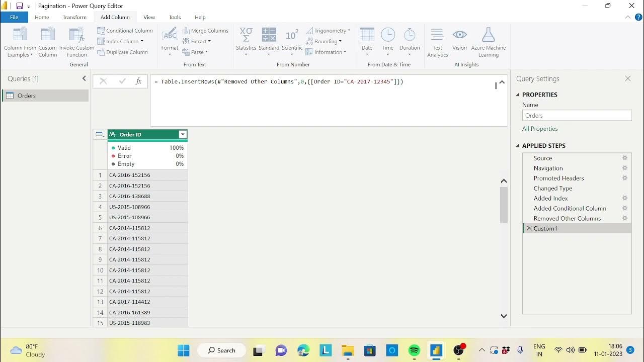Image resolution: width=644 pixels, height=362 pixels.
Task: Open Added Index step settings gear
Action: tap(625, 198)
